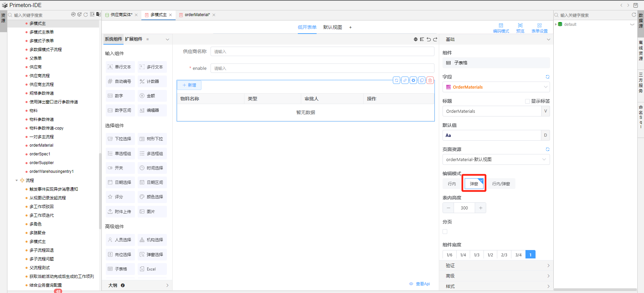The height and width of the screenshot is (293, 644).
Task: Increase 表内高度 with the plus stepper
Action: [480, 208]
